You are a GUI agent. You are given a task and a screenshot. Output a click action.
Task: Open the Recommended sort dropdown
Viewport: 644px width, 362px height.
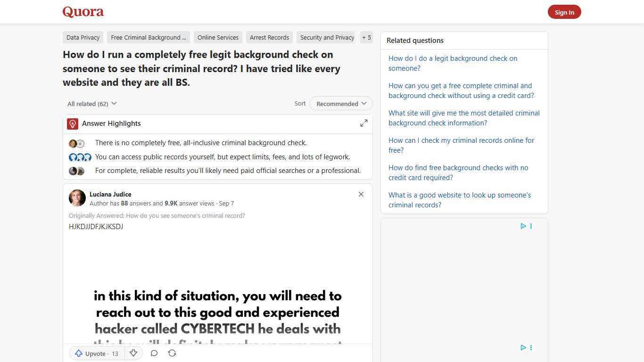[x=340, y=103]
